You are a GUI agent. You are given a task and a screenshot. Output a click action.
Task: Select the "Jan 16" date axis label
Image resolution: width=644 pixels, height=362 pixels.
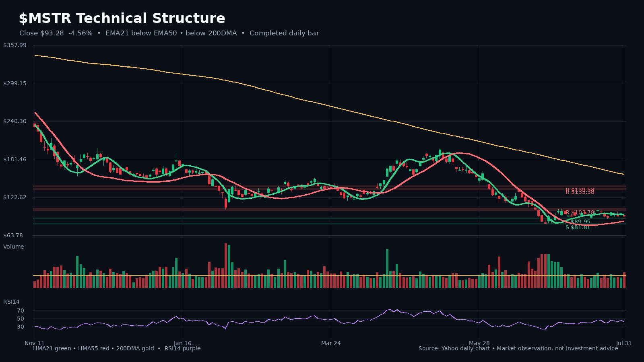pyautogui.click(x=183, y=343)
